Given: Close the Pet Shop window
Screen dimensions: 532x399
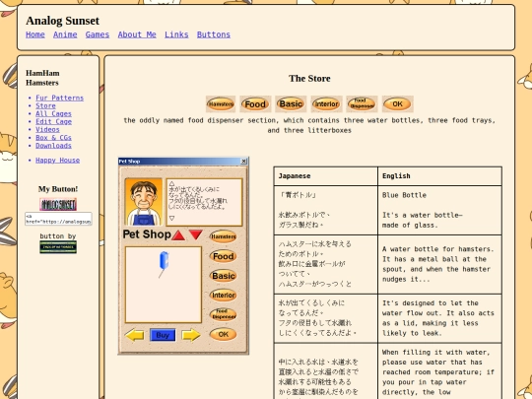Looking at the screenshot, I should coord(243,162).
